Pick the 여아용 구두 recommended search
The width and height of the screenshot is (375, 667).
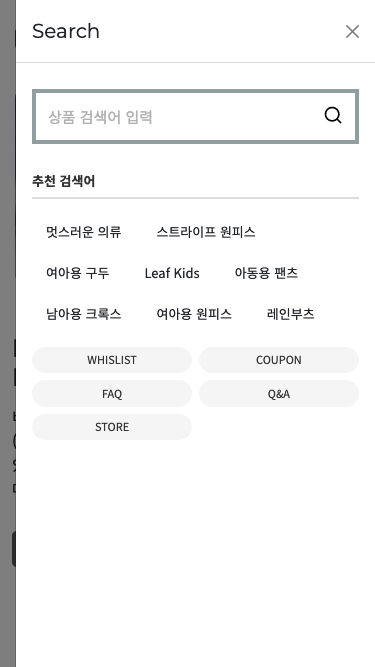[x=78, y=273]
